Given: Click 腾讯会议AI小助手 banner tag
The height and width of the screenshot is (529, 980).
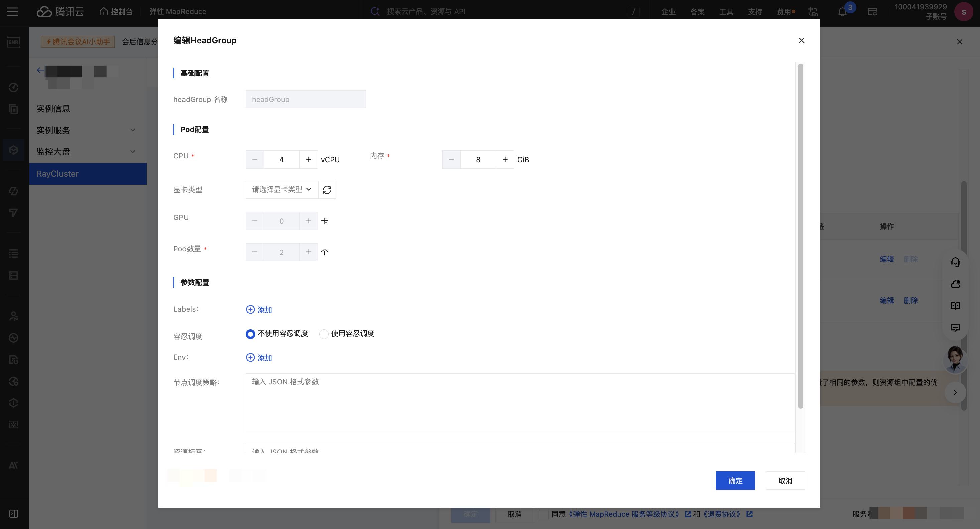Looking at the screenshot, I should pos(78,41).
